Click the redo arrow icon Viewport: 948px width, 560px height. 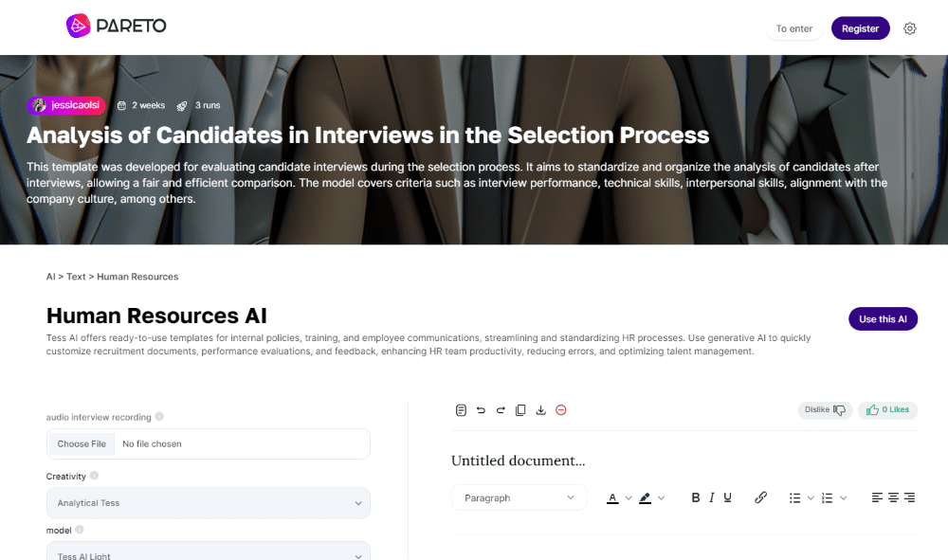pyautogui.click(x=501, y=410)
